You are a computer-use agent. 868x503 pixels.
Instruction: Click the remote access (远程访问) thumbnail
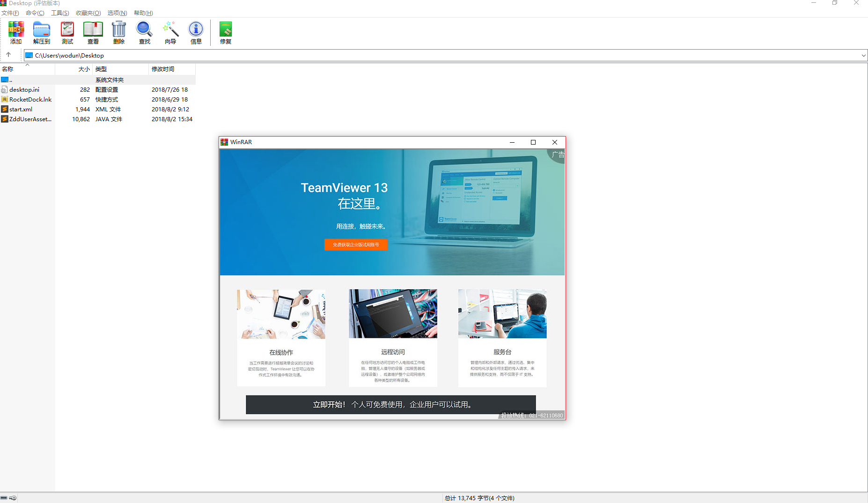[393, 313]
